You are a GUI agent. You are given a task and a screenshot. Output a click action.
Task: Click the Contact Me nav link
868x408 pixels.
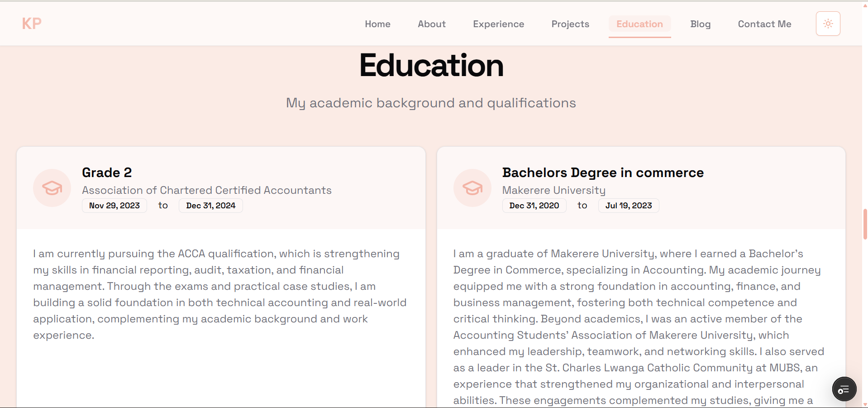[764, 24]
